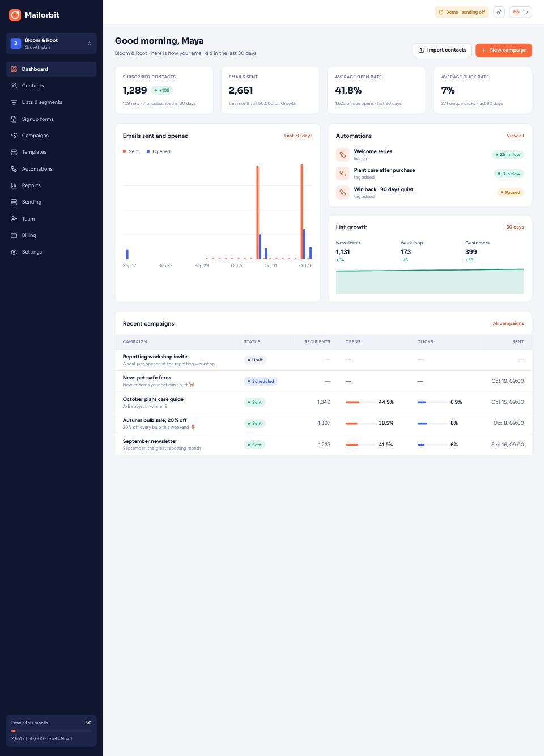Click the Paused automation badge
Viewport: 544px width, 756px height.
[x=511, y=192]
